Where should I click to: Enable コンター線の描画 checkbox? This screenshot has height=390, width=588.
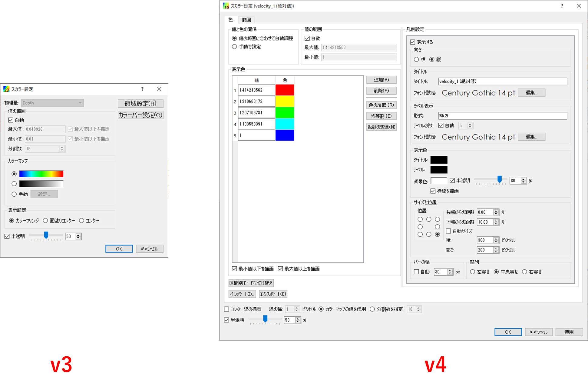(x=226, y=309)
